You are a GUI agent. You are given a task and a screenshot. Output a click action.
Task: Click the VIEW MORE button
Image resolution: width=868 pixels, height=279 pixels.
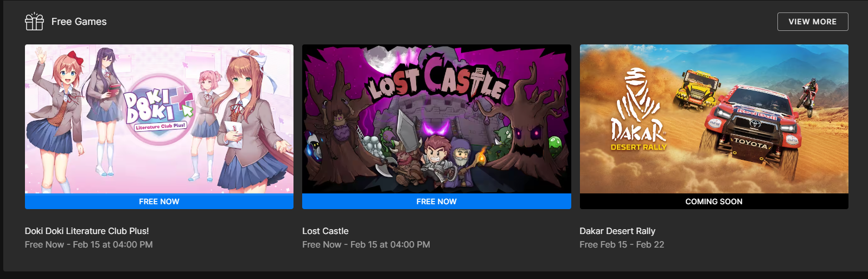click(x=812, y=22)
